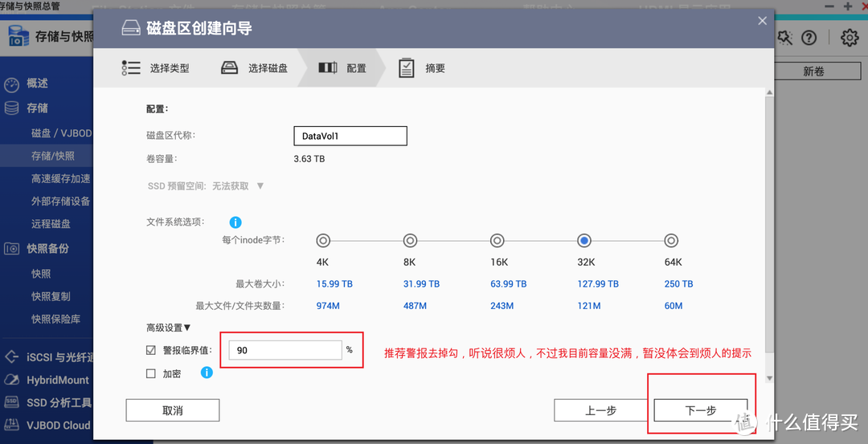868x444 pixels.
Task: Collapse the 高级设置 section
Action: click(x=169, y=327)
